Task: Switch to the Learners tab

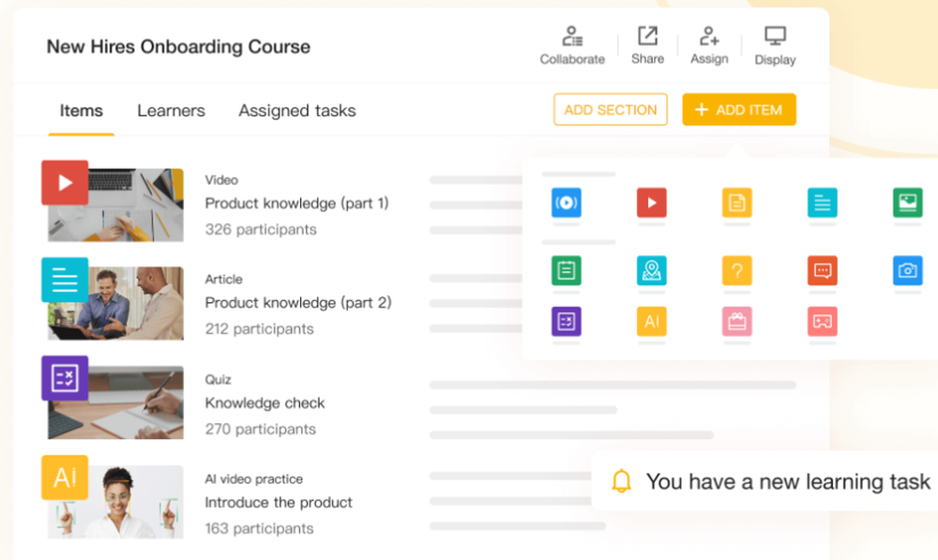Action: tap(171, 111)
